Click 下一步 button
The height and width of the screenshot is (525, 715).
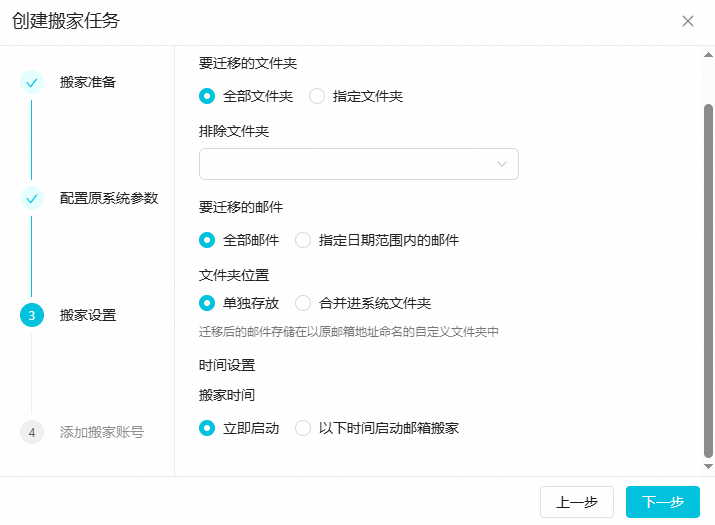click(663, 502)
